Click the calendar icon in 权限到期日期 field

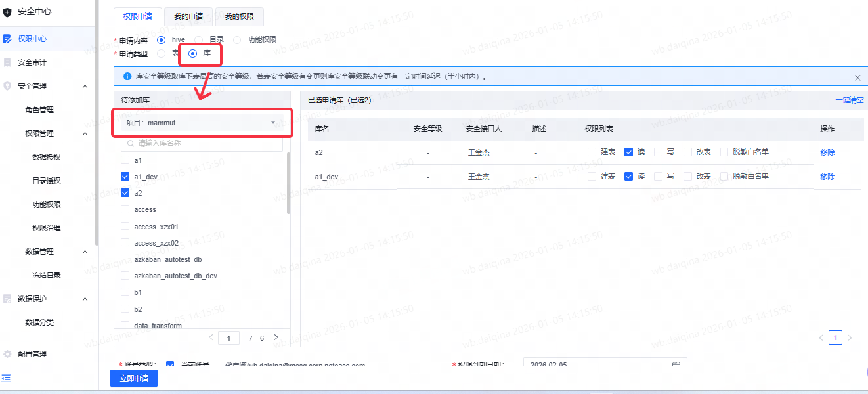pyautogui.click(x=676, y=364)
